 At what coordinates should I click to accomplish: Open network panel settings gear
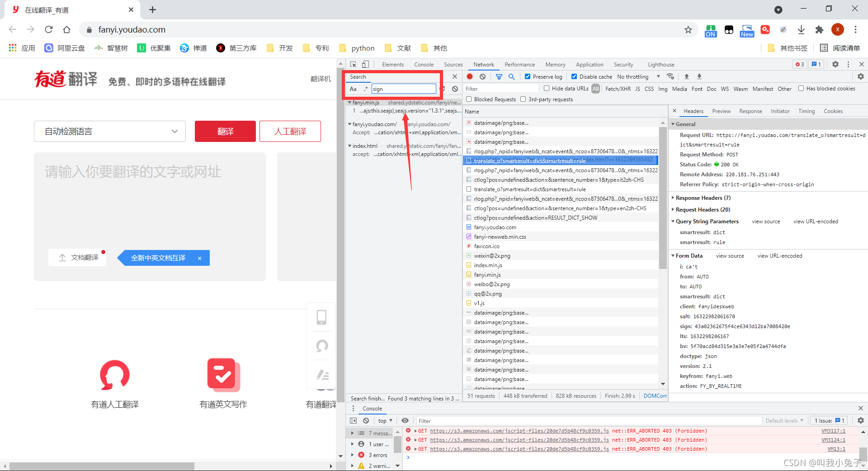click(x=860, y=76)
